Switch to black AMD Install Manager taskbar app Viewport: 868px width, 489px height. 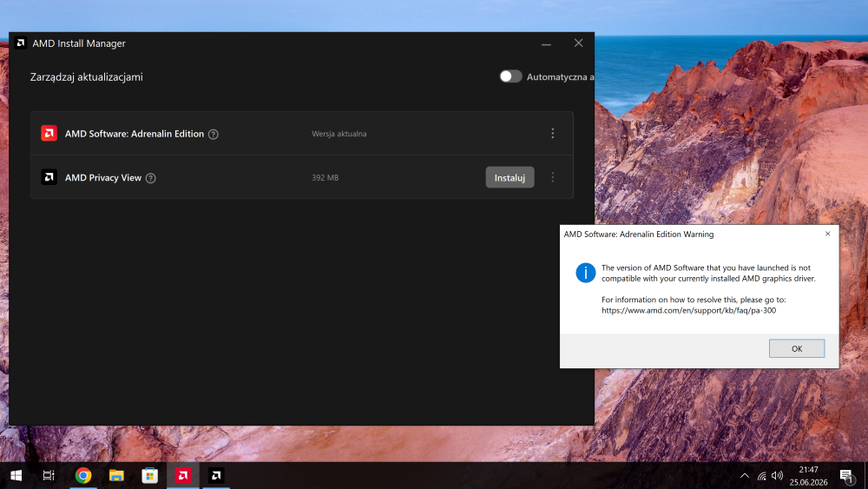216,475
